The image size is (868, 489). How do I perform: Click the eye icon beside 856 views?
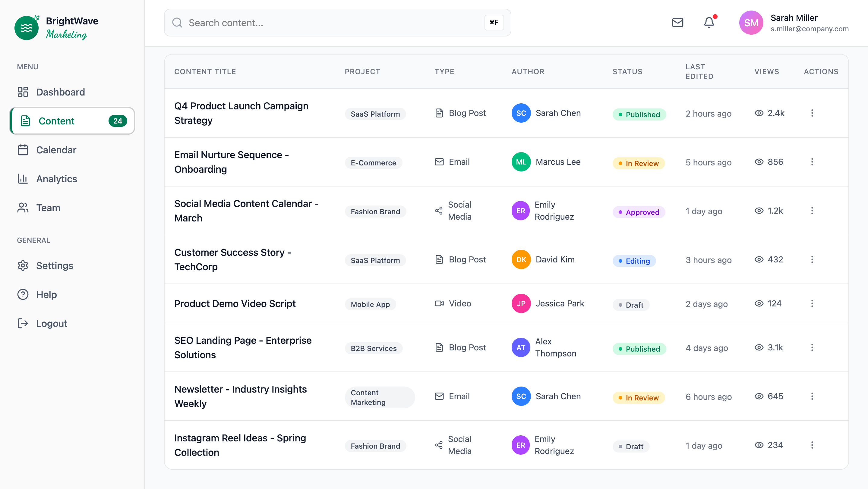point(759,162)
